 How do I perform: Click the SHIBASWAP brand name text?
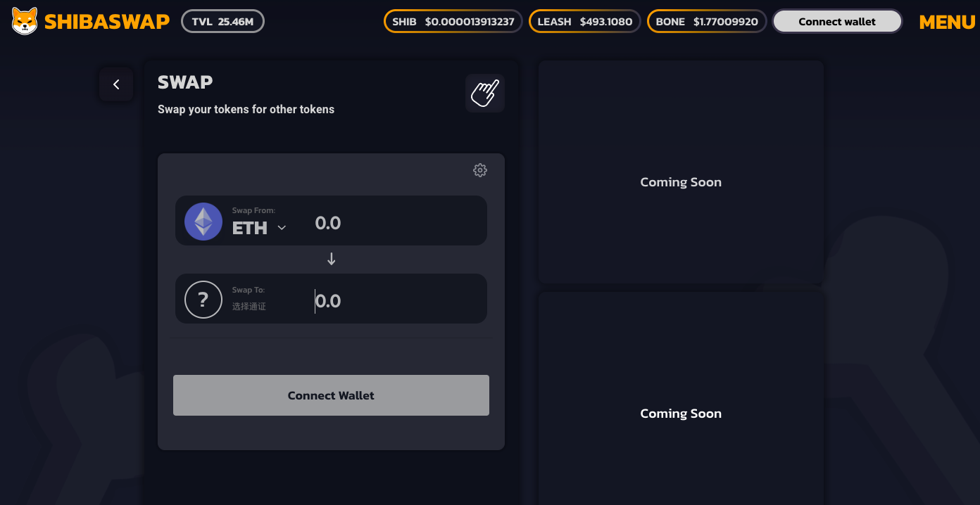[x=107, y=22]
